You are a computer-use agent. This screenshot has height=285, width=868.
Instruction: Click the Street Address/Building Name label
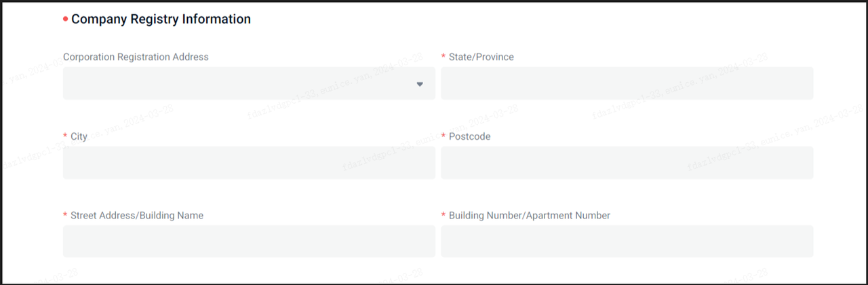137,216
